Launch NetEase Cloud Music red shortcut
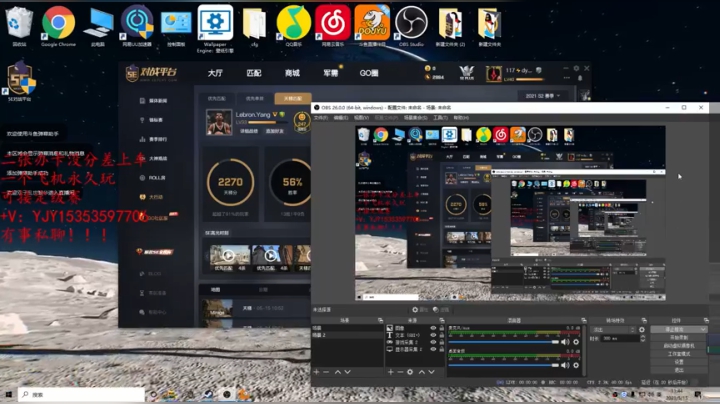Image resolution: width=720 pixels, height=404 pixels. (x=333, y=25)
